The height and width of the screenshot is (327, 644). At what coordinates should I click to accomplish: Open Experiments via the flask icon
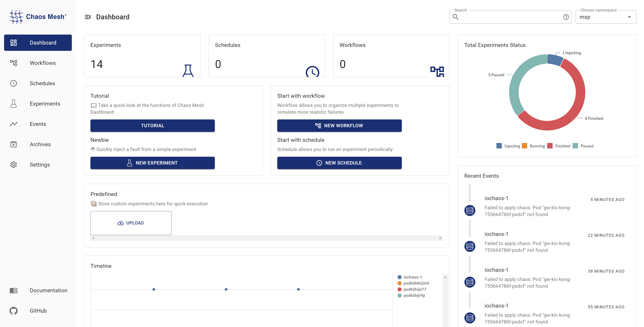pyautogui.click(x=14, y=104)
